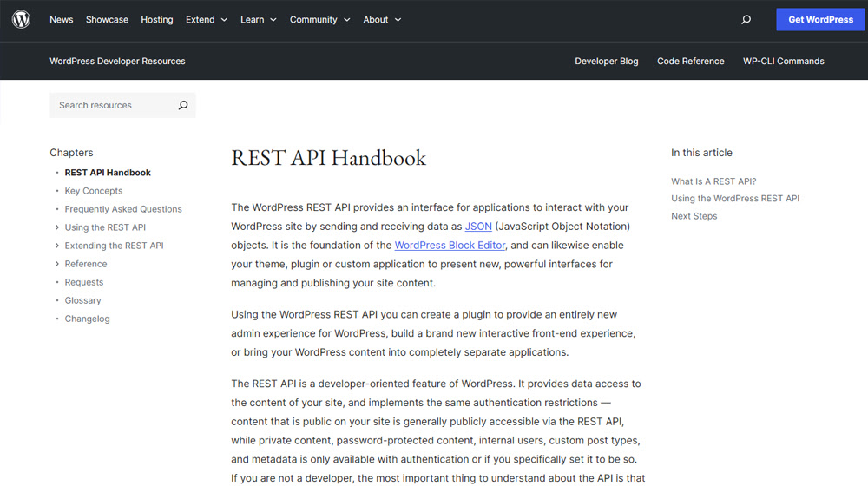Expand the Using the REST API chevron

point(57,227)
